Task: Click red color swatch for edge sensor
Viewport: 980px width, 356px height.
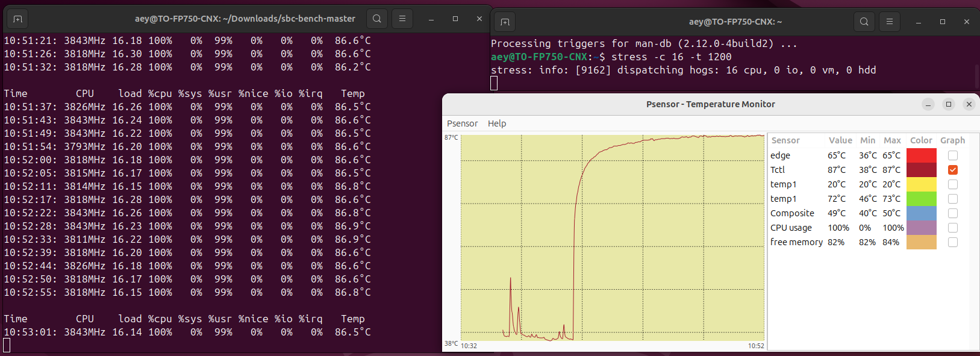Action: 922,155
